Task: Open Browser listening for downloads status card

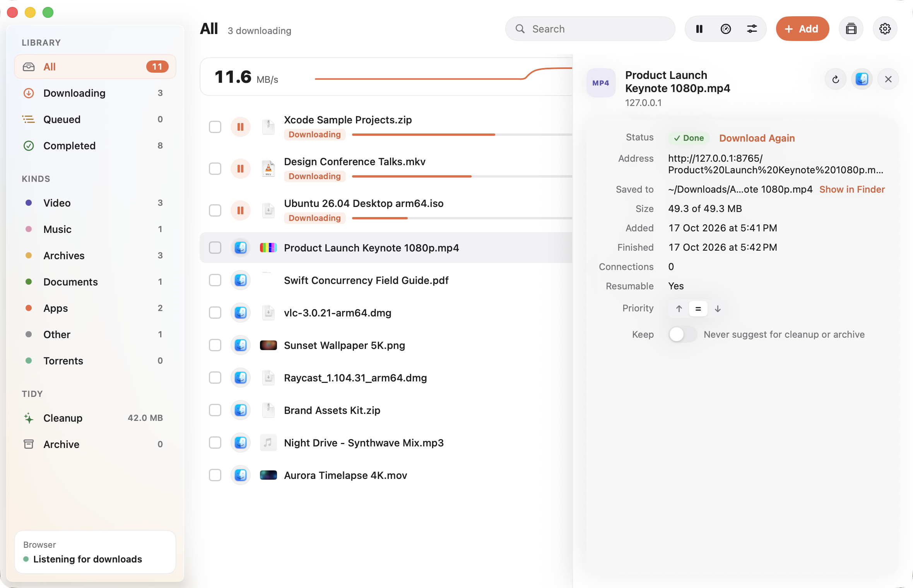Action: click(95, 552)
